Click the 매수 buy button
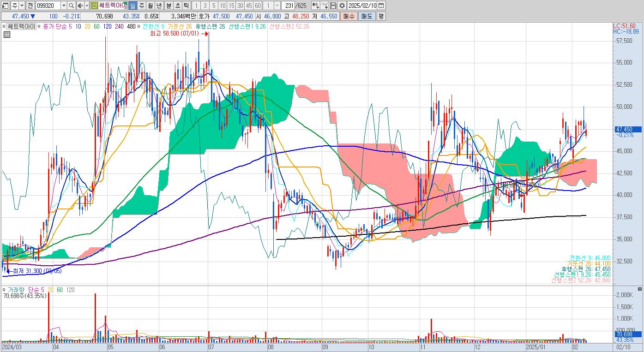 [349, 16]
